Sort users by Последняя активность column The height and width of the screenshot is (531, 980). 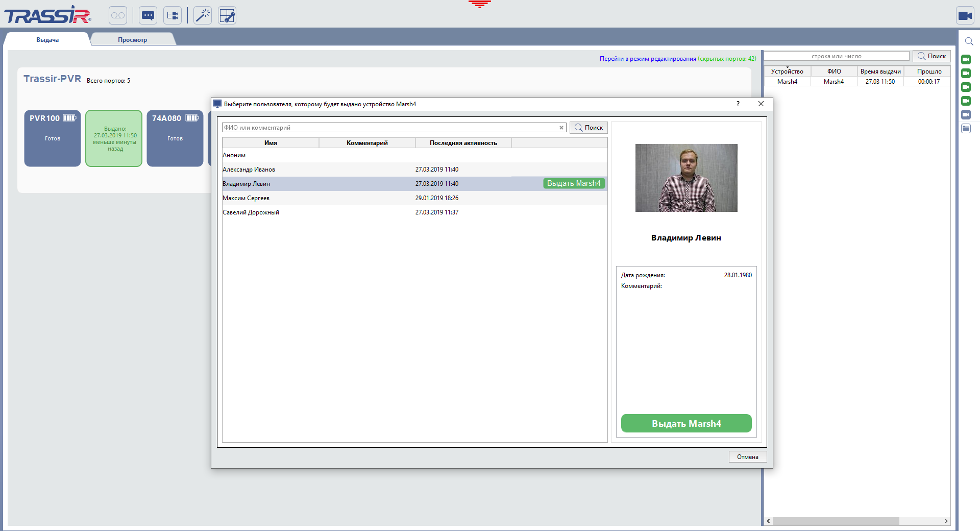point(463,143)
